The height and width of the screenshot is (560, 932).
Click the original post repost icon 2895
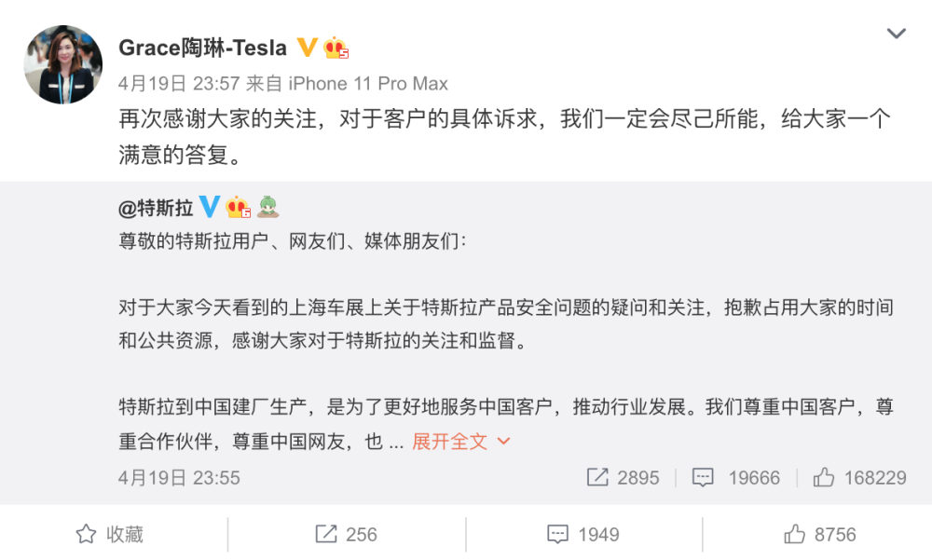pyautogui.click(x=623, y=478)
